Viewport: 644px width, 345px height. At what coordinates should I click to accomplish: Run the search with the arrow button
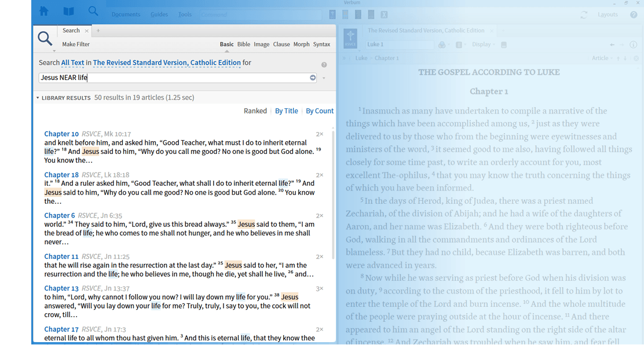[x=313, y=78]
